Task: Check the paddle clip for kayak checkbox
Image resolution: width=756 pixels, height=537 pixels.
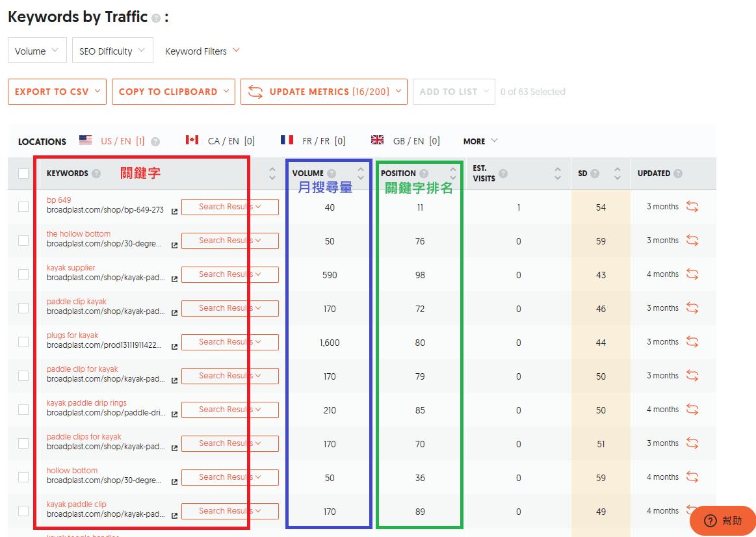Action: click(23, 376)
